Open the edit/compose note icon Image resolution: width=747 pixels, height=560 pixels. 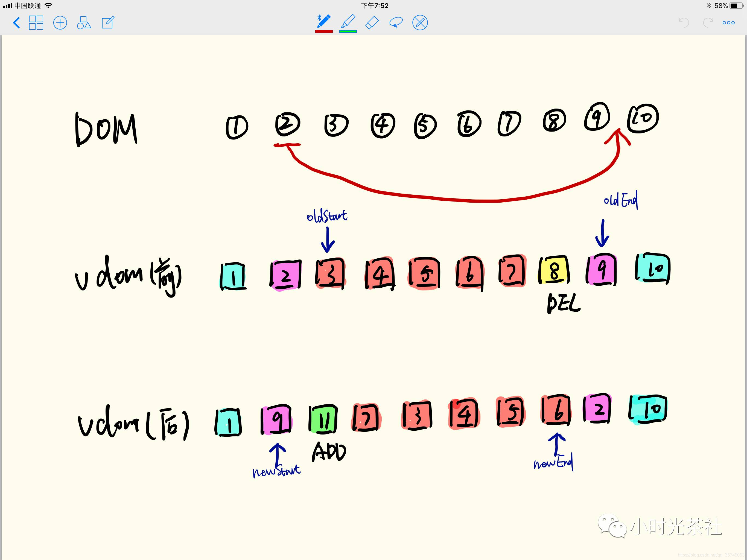pyautogui.click(x=108, y=23)
